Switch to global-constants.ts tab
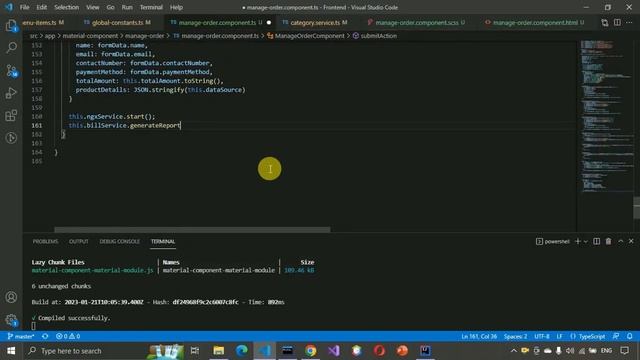 [117, 22]
